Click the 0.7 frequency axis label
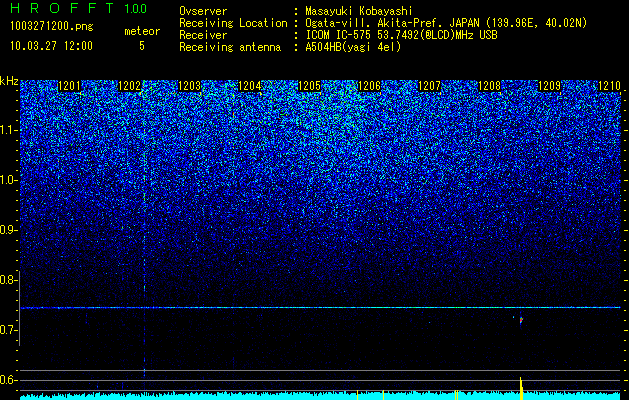The height and width of the screenshot is (400, 629). (8, 330)
